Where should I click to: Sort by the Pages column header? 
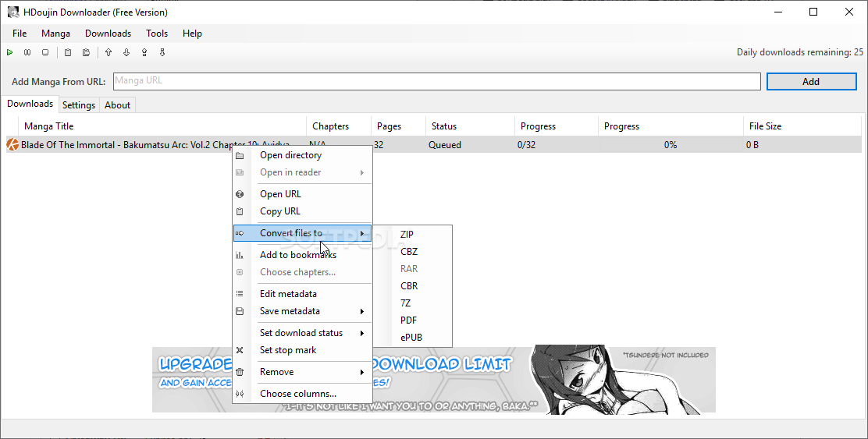pyautogui.click(x=399, y=126)
